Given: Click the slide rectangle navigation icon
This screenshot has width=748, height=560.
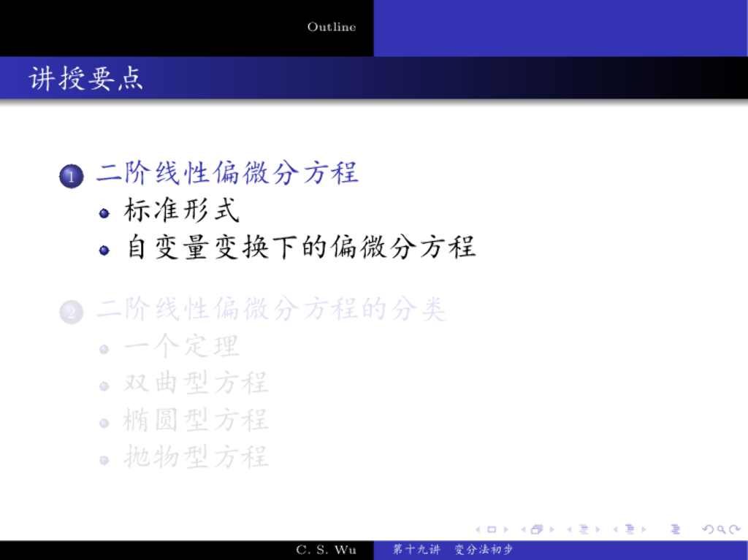Looking at the screenshot, I should point(492,529).
